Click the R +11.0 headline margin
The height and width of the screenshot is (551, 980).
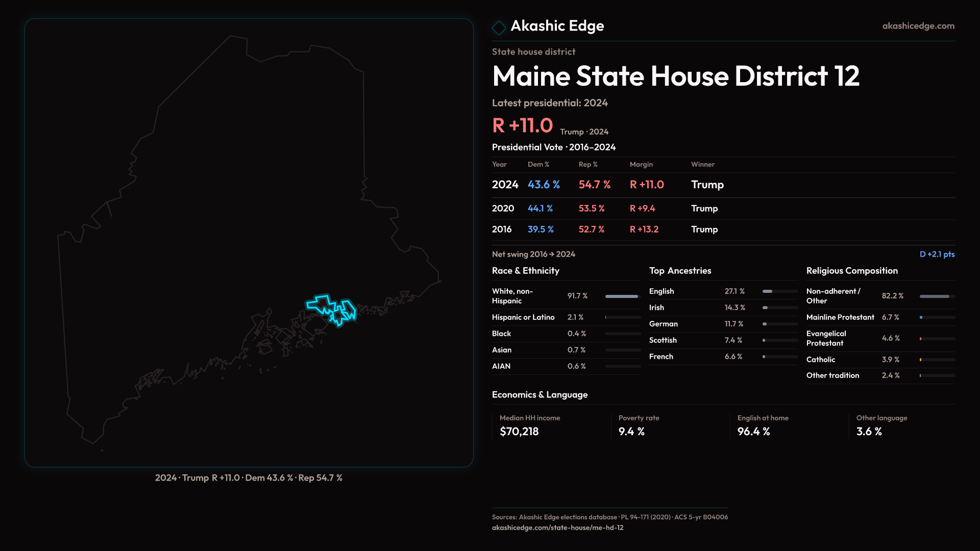[522, 126]
